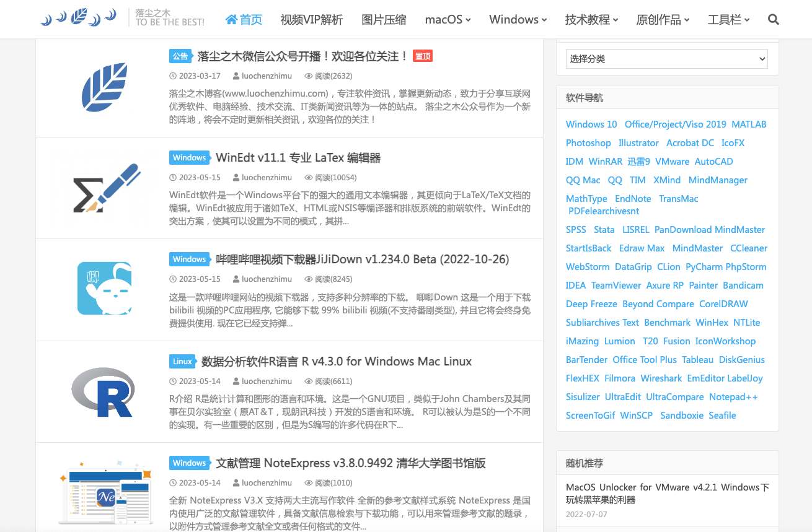
Task: Open Sandboxie software link
Action: click(682, 416)
